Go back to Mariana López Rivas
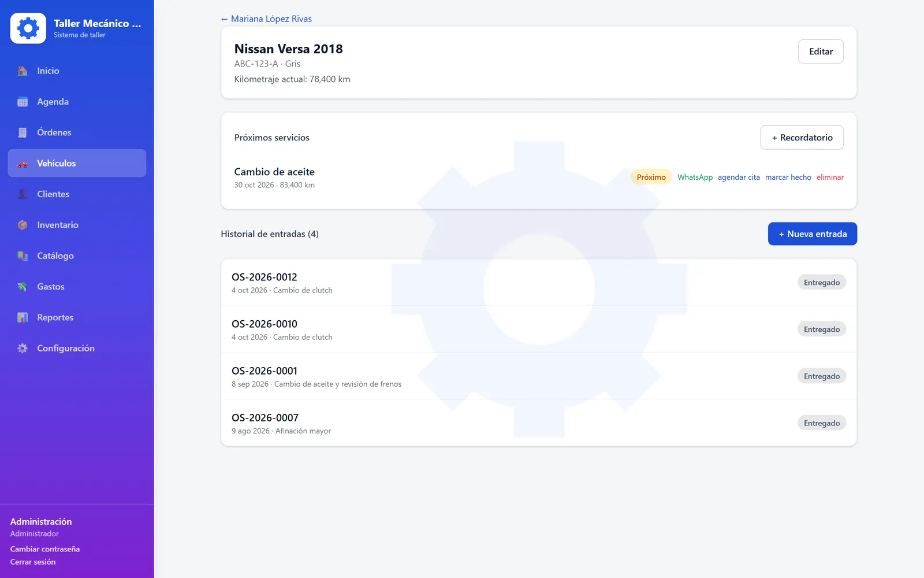 coord(266,18)
